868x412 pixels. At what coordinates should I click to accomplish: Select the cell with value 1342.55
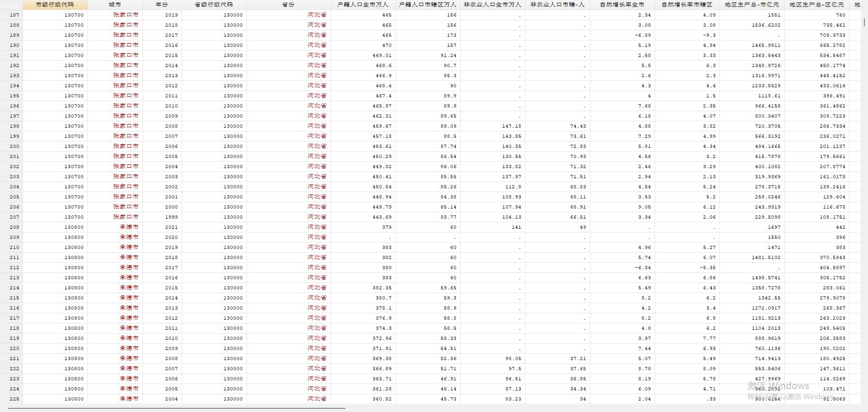[752, 298]
